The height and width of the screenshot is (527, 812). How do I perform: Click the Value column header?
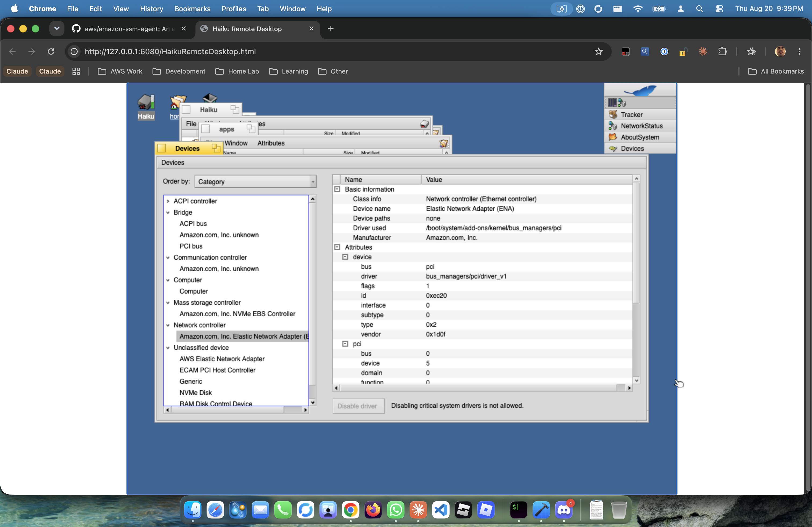527,179
